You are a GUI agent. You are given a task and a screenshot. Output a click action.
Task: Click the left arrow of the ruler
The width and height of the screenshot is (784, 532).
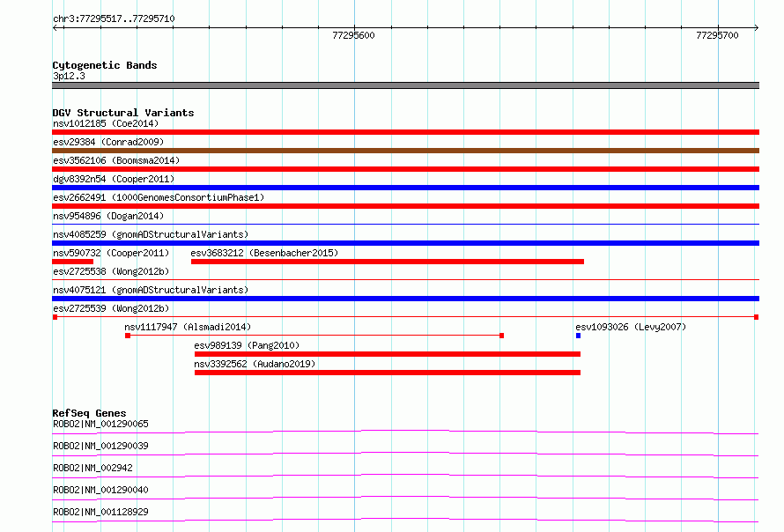[55, 27]
